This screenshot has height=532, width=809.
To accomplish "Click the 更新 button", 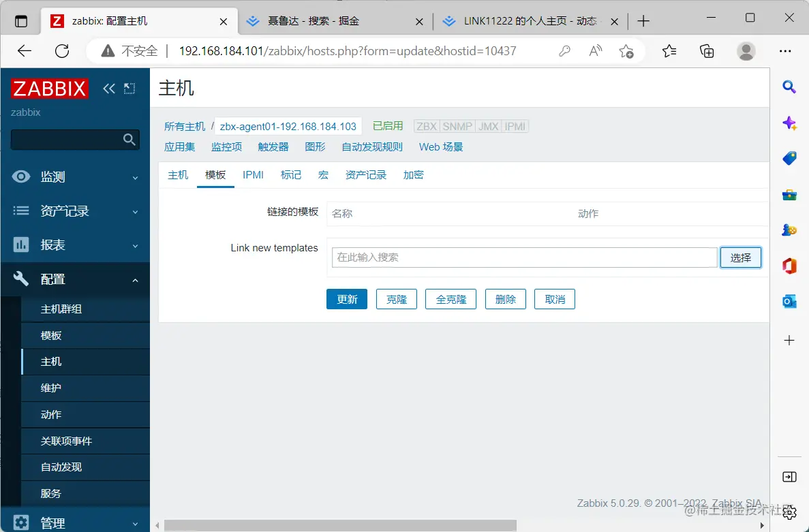I will pos(347,299).
